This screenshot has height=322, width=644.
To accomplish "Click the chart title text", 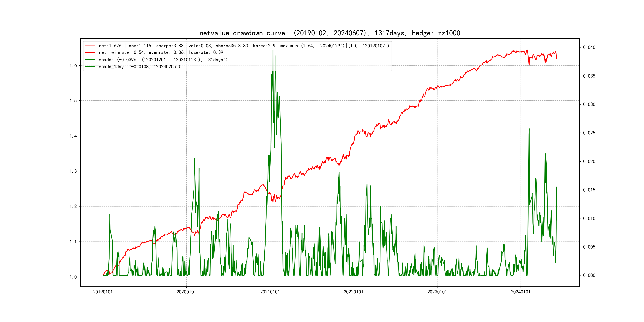I will [330, 33].
